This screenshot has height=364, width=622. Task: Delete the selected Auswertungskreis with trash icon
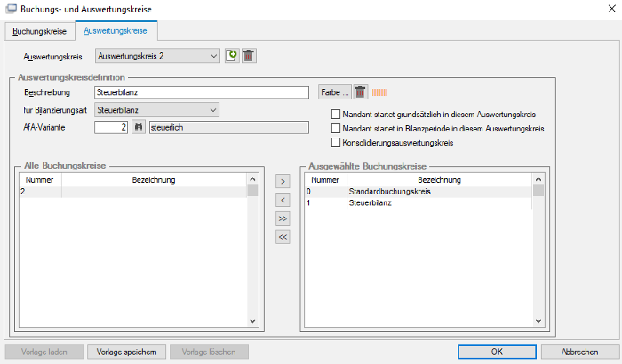click(249, 56)
